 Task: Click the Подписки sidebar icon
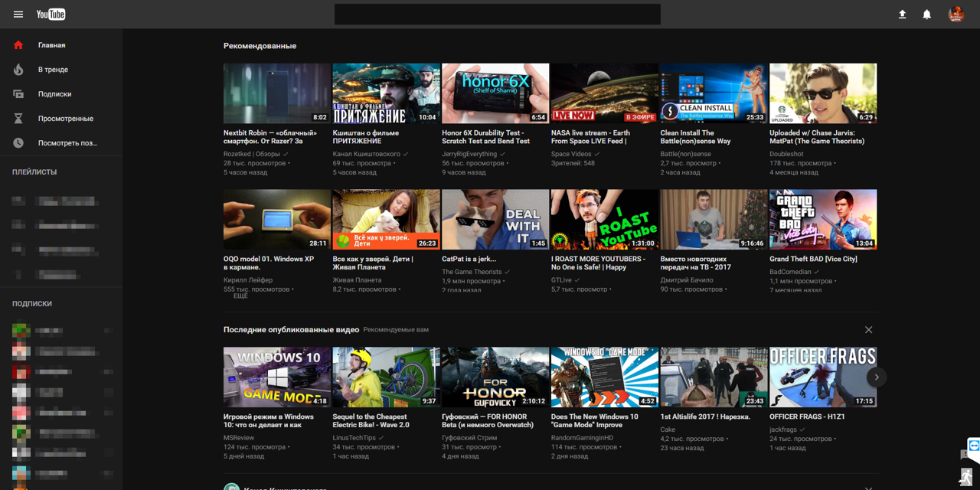click(x=18, y=94)
